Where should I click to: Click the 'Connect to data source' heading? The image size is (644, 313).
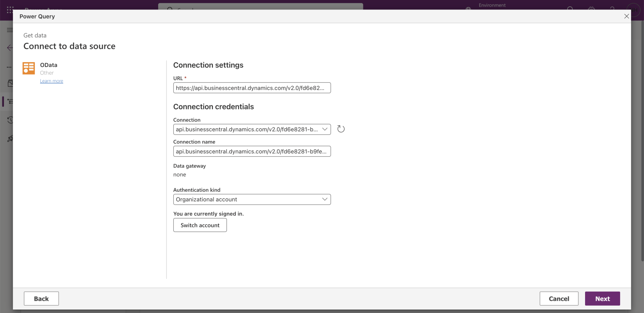pos(69,46)
